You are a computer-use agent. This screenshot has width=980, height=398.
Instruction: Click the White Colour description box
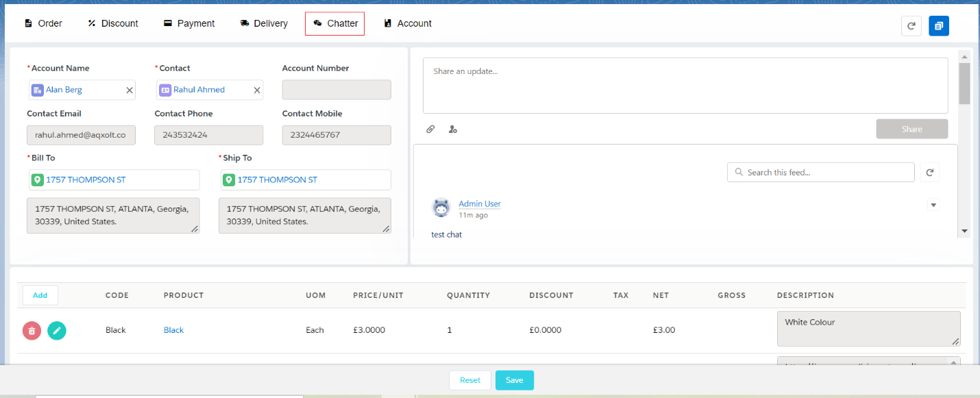[869, 329]
